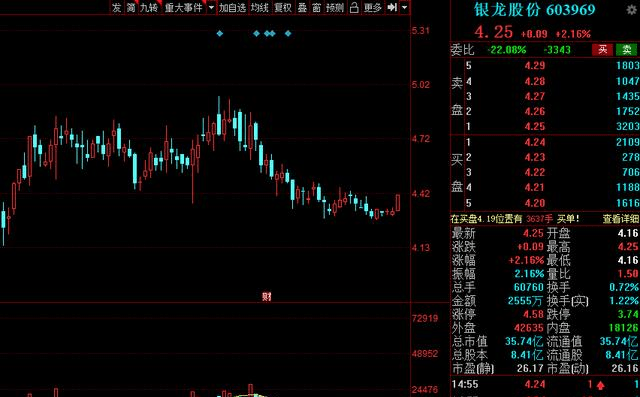Click the last red candlestick on the chart
Screen dimensions: 640x397
point(398,202)
